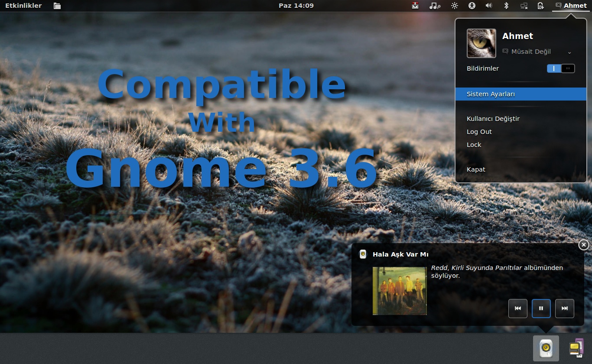This screenshot has height=364, width=592.
Task: Open Sistem Ayarları
Action: (520, 94)
